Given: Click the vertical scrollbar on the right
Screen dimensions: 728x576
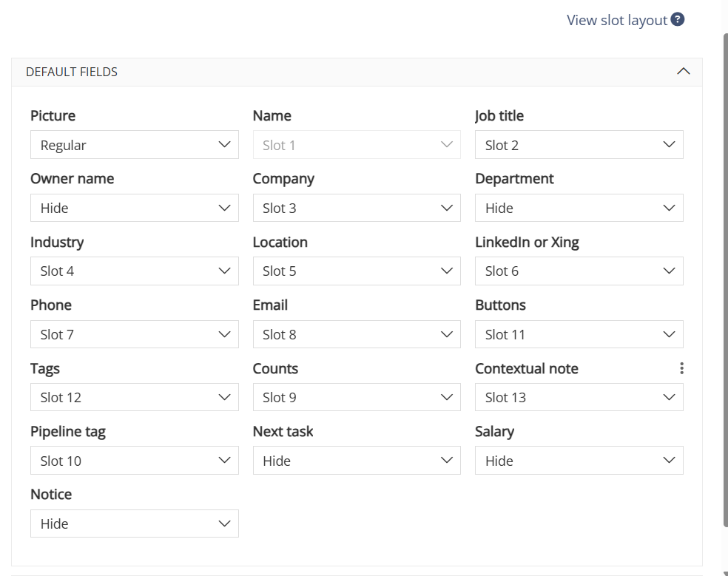Looking at the screenshot, I should (725, 280).
